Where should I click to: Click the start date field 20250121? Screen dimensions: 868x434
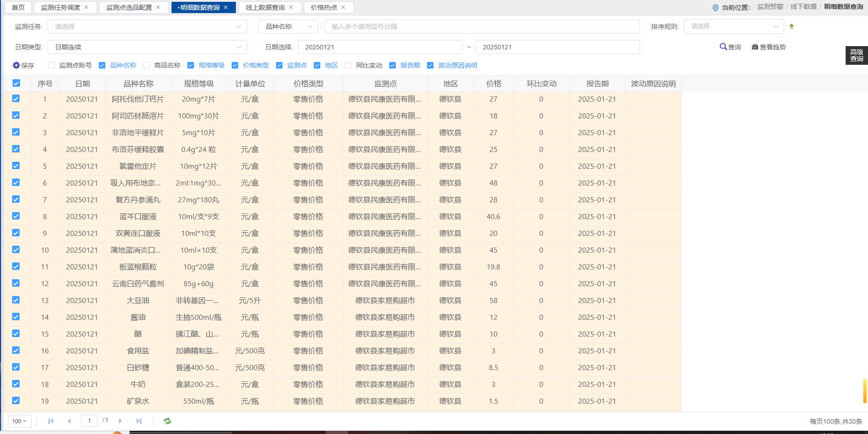pyautogui.click(x=379, y=47)
